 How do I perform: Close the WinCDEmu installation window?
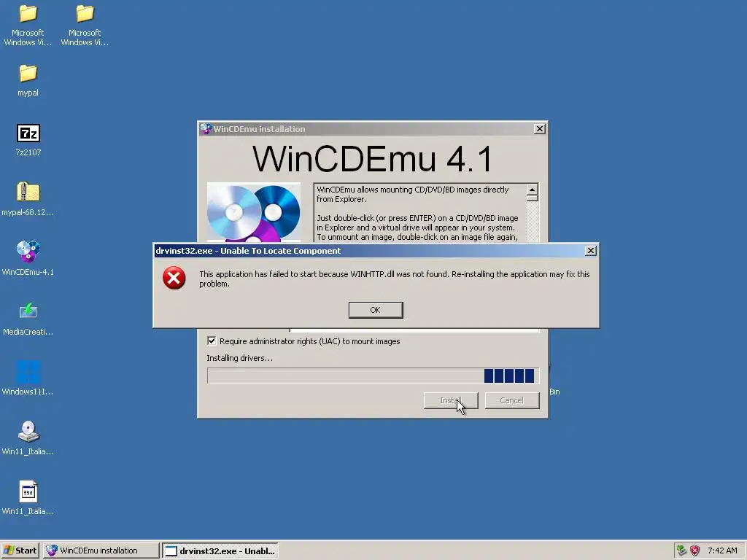click(x=539, y=128)
